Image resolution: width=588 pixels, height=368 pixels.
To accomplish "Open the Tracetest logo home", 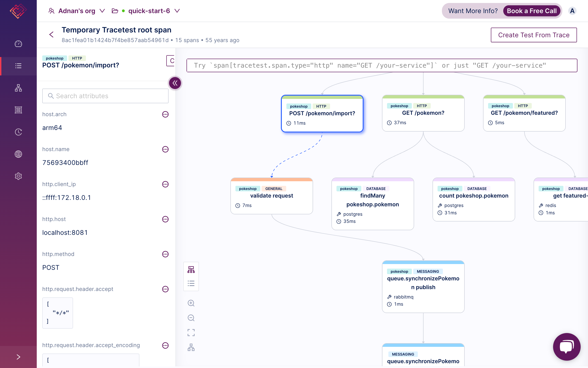I will (x=18, y=11).
